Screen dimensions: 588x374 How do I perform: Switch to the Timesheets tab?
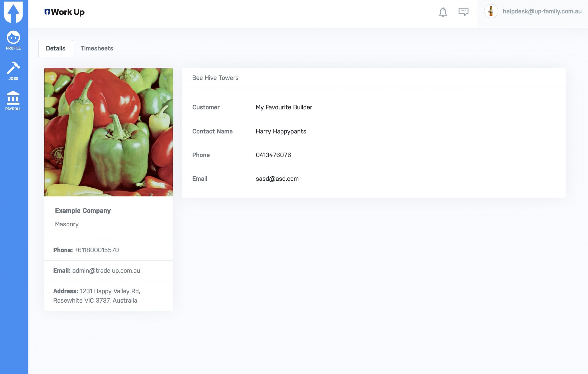(x=97, y=48)
